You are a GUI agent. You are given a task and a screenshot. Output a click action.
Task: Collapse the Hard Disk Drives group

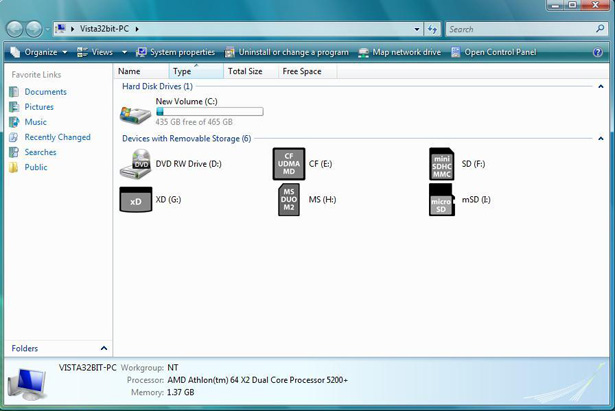click(600, 86)
